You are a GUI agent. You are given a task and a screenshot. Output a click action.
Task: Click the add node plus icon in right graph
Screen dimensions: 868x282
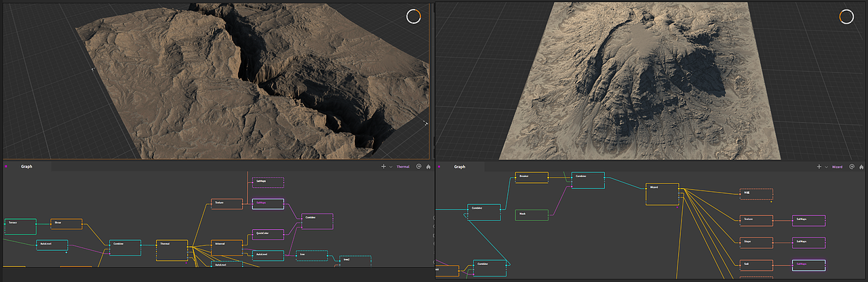point(819,167)
